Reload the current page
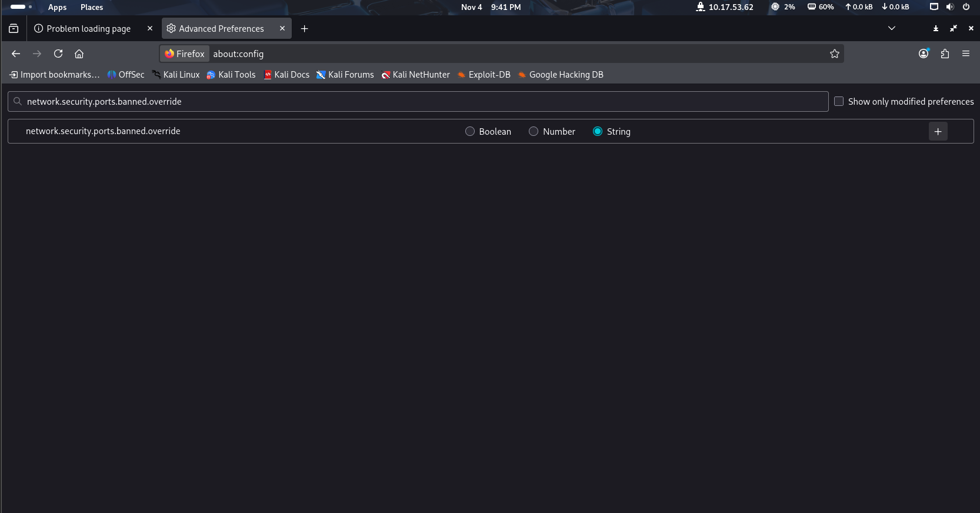Viewport: 980px width, 513px height. 58,54
